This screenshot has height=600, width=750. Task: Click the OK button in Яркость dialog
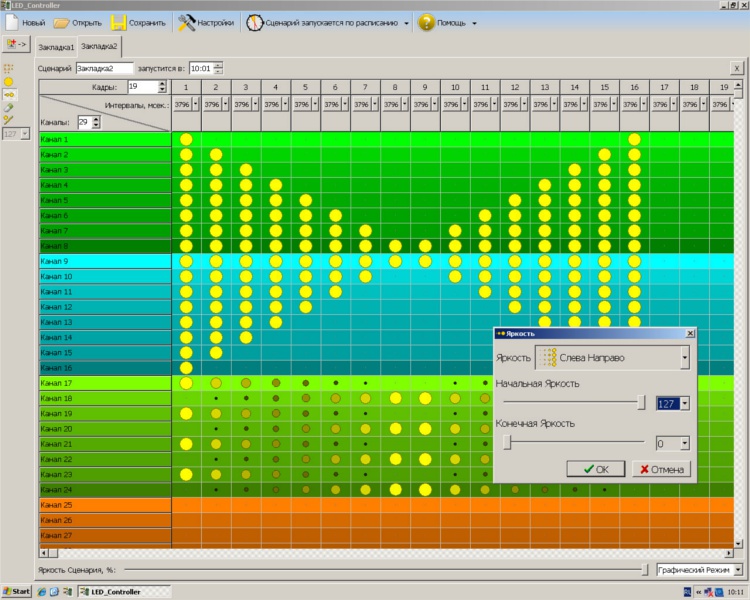[594, 468]
